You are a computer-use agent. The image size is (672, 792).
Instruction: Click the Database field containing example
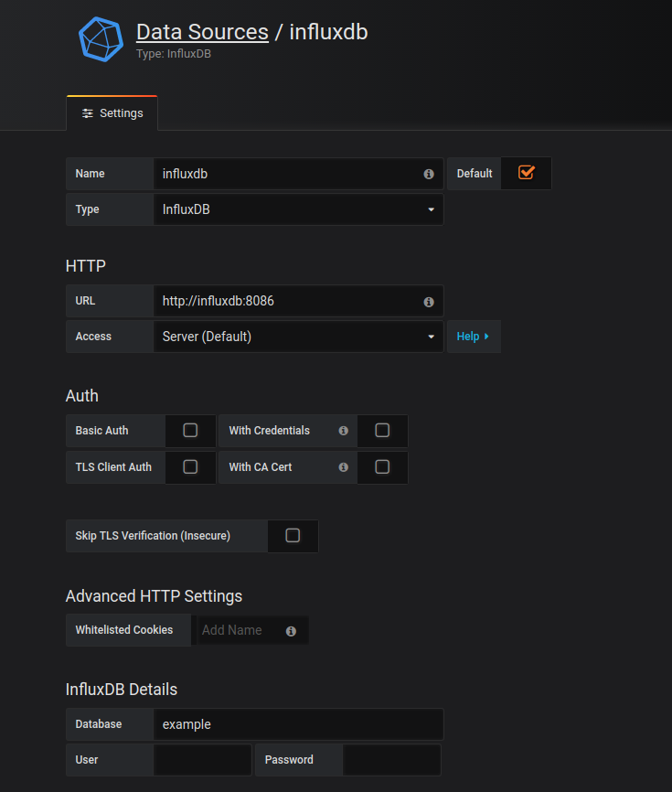click(x=298, y=724)
